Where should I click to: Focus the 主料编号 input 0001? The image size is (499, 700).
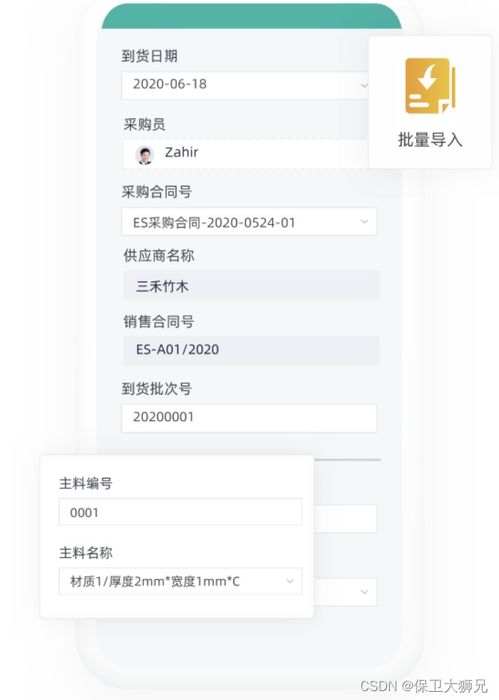point(180,512)
